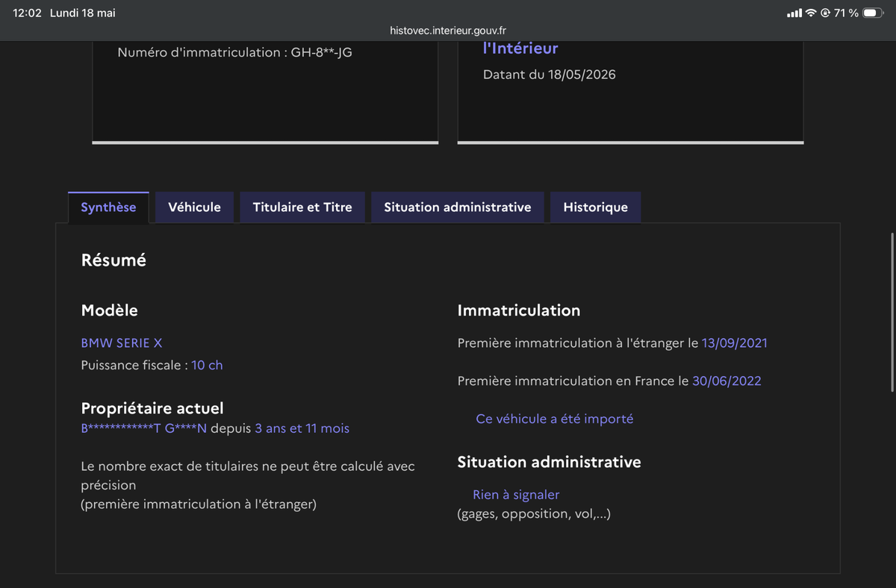Viewport: 896px width, 588px height.
Task: Click the date 13/09/2021
Action: coord(734,343)
